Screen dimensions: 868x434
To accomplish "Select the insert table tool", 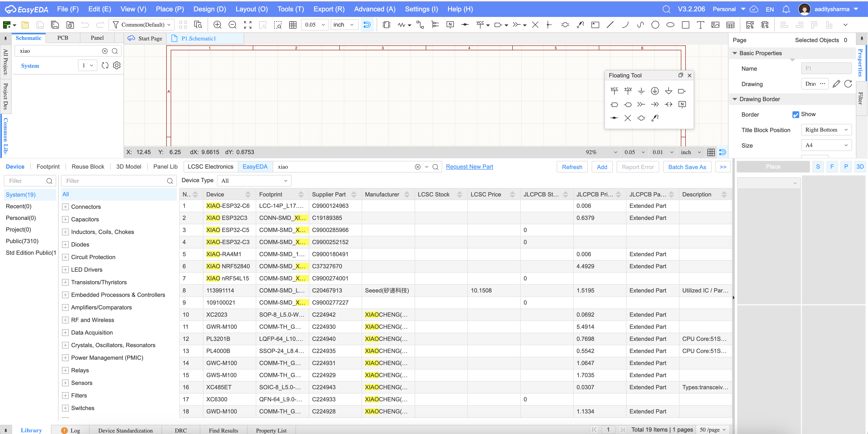I will tap(730, 25).
